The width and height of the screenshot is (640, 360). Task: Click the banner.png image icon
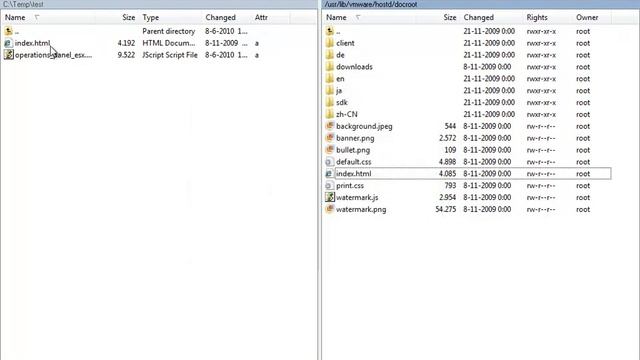coord(329,138)
